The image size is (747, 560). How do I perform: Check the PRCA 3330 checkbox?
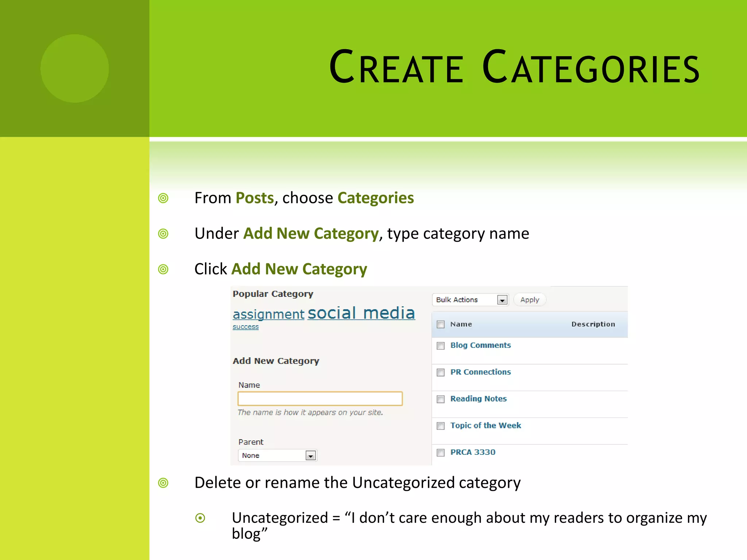tap(441, 452)
